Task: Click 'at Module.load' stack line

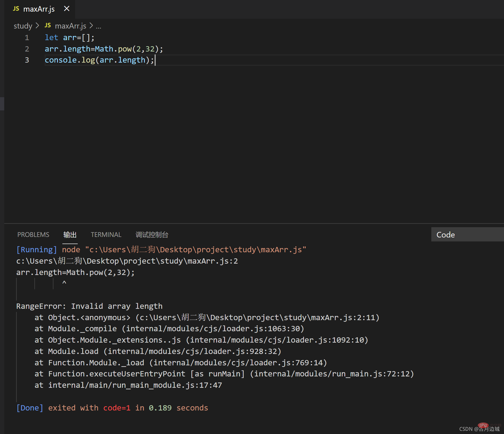Action: pyautogui.click(x=158, y=351)
